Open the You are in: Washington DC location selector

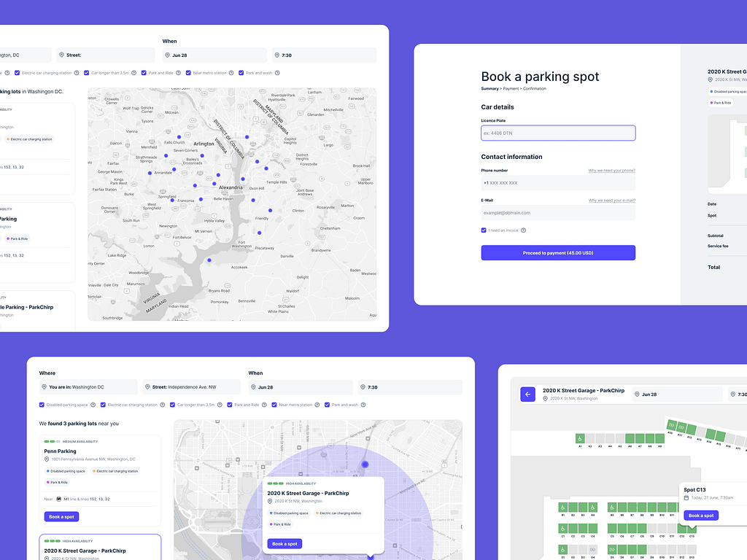[88, 386]
